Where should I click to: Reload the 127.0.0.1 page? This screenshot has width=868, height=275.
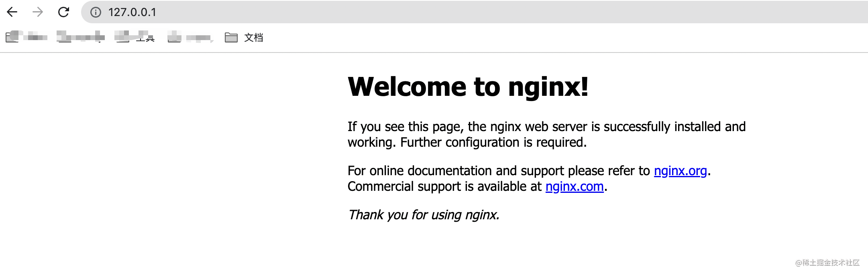coord(63,12)
